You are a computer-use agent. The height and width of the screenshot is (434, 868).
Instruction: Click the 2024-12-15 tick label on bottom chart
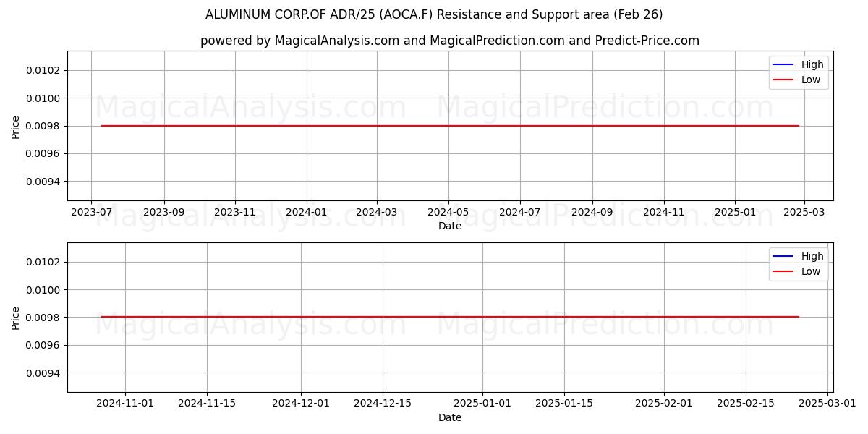pyautogui.click(x=383, y=404)
